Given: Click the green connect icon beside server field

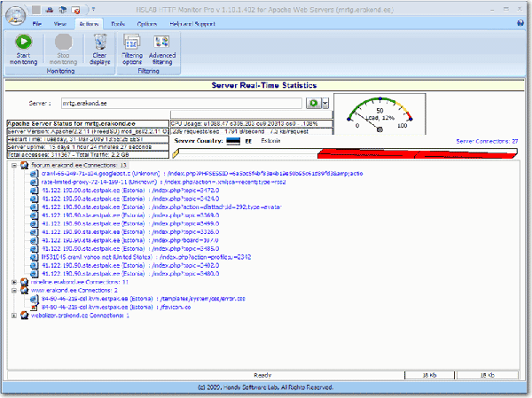Looking at the screenshot, I should tap(313, 104).
